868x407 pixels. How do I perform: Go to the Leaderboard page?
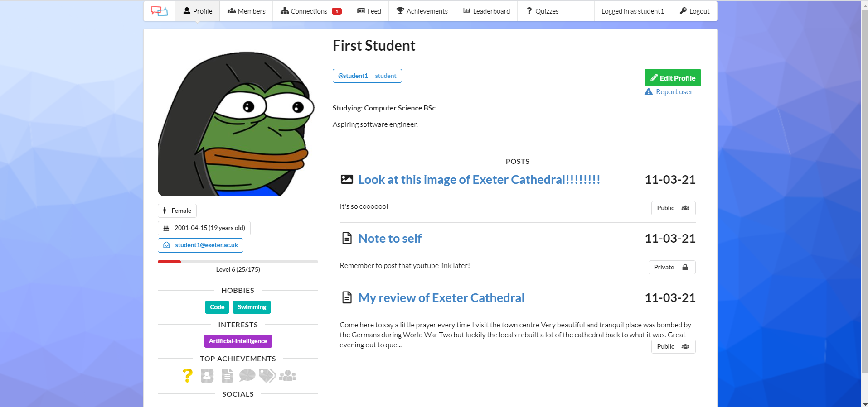[486, 11]
